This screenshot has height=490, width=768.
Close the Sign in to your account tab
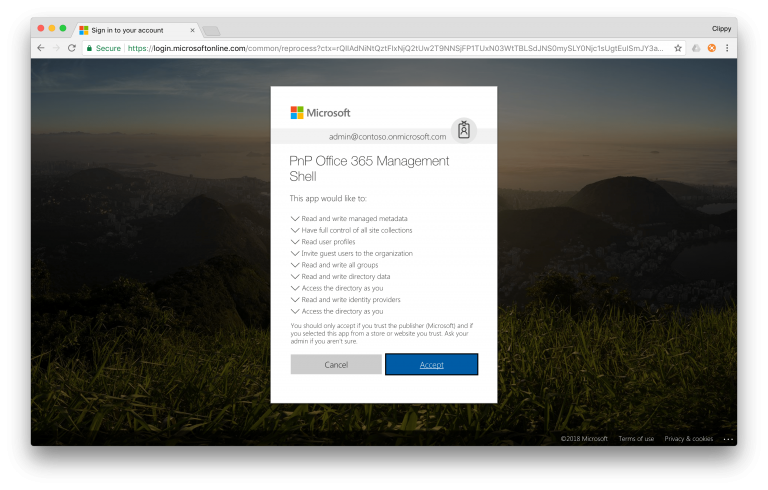192,30
